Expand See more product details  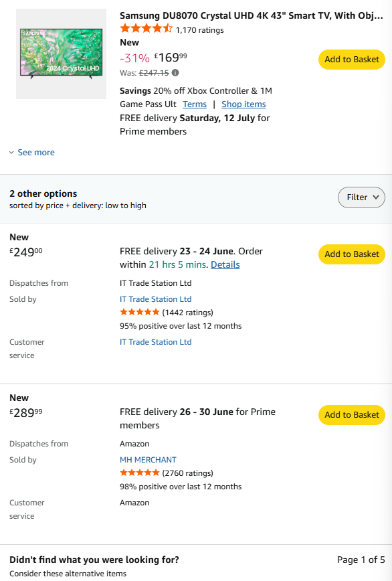click(36, 153)
